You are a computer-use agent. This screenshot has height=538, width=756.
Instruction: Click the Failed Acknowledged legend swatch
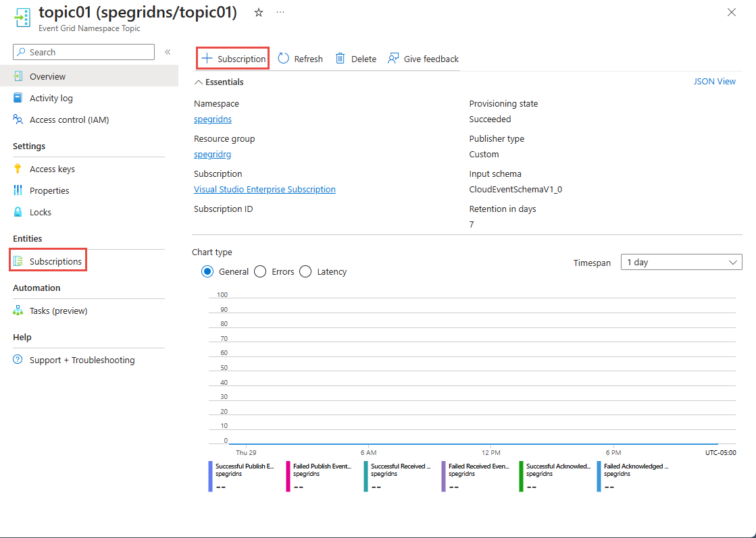(x=599, y=477)
